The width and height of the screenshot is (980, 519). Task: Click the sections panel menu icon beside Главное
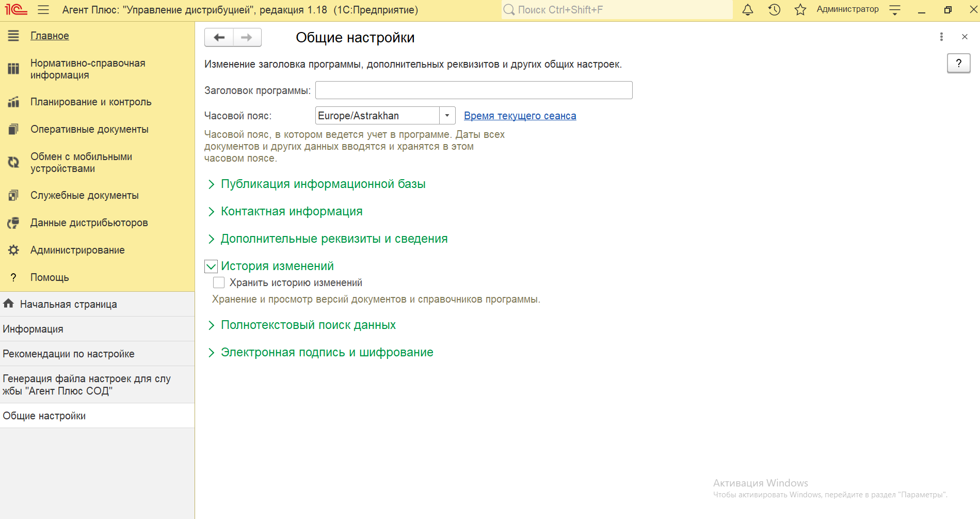(13, 36)
